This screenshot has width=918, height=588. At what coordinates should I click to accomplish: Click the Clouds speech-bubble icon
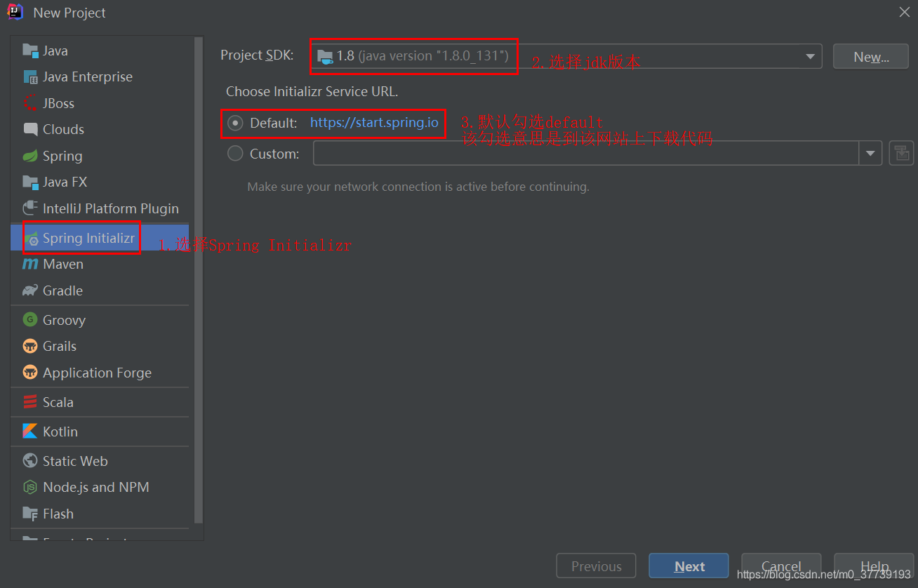[x=30, y=129]
